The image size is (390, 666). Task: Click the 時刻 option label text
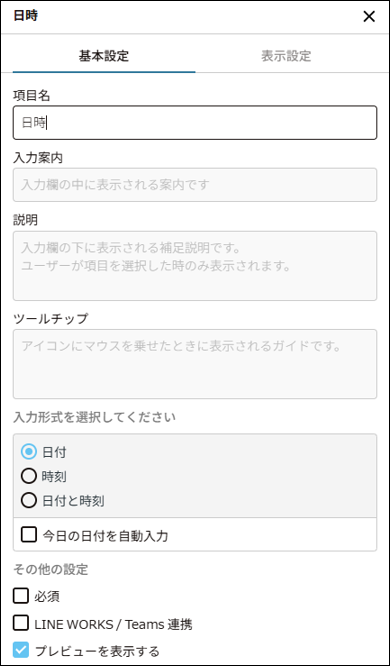(x=54, y=477)
